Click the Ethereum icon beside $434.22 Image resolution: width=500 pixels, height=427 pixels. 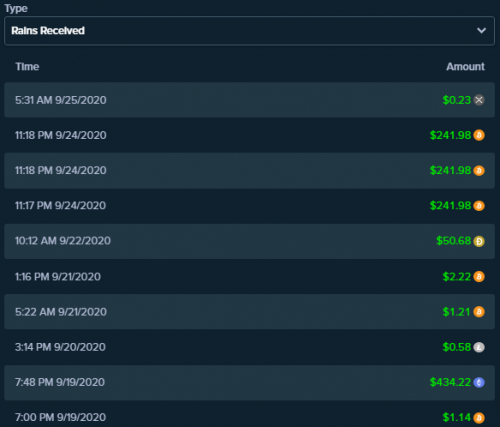point(479,382)
